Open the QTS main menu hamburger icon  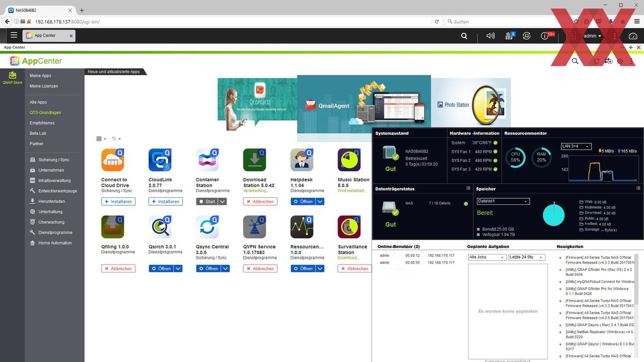click(14, 35)
